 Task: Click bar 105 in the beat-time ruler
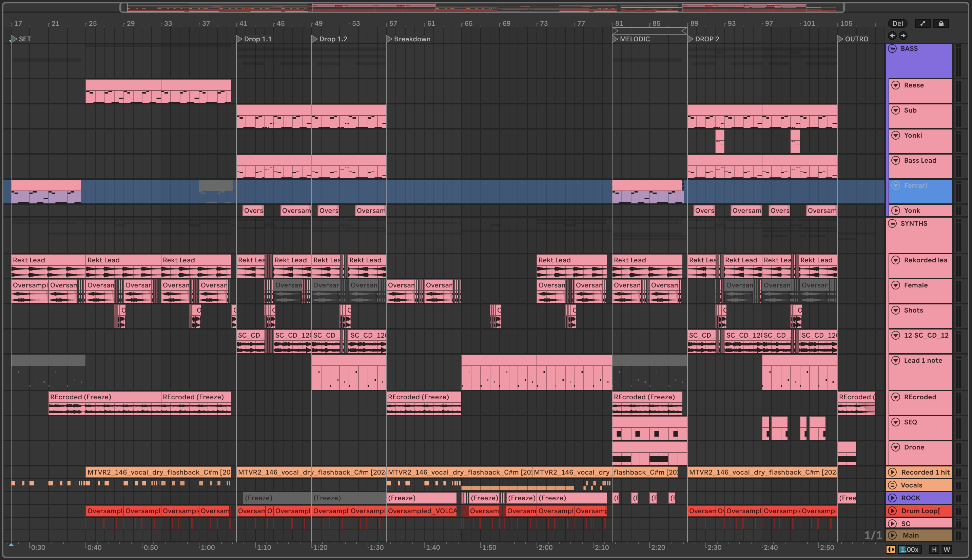[846, 23]
